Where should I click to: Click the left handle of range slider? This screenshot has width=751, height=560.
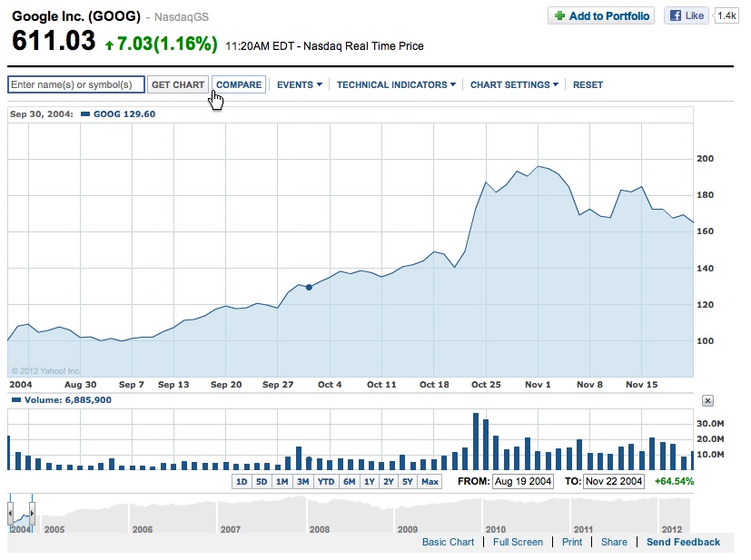pyautogui.click(x=10, y=514)
